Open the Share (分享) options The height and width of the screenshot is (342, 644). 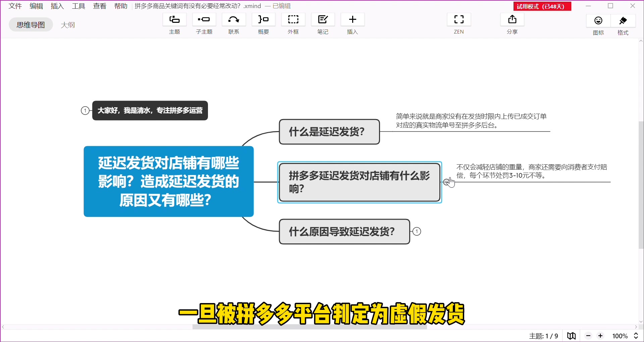click(512, 20)
